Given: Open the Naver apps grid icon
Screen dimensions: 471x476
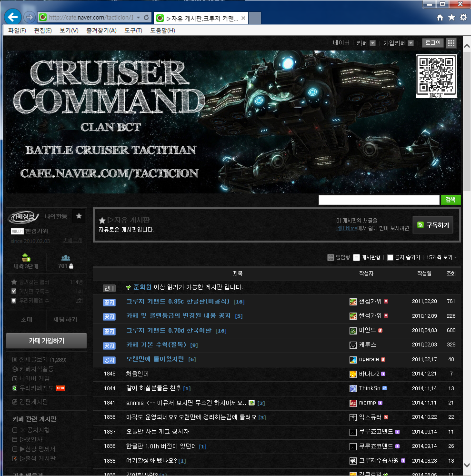Looking at the screenshot, I should click(451, 43).
